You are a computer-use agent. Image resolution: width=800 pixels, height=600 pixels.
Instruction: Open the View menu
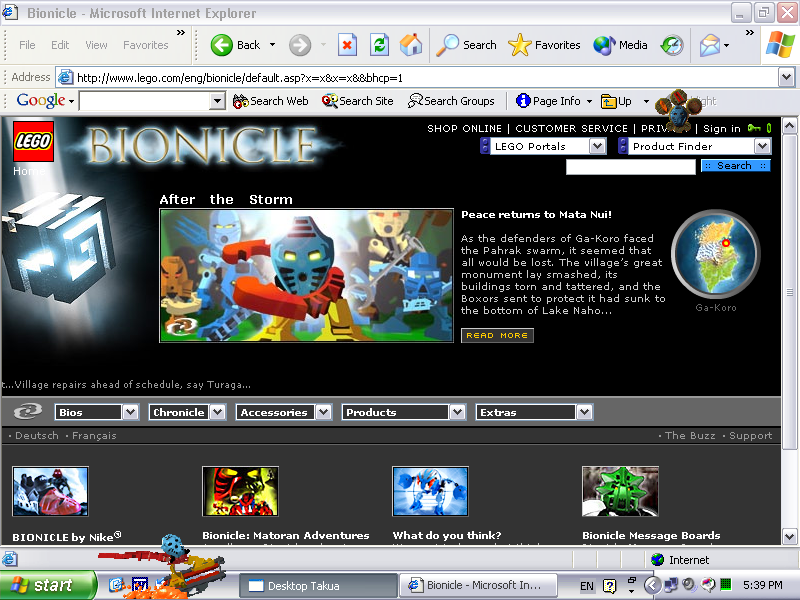coord(96,45)
